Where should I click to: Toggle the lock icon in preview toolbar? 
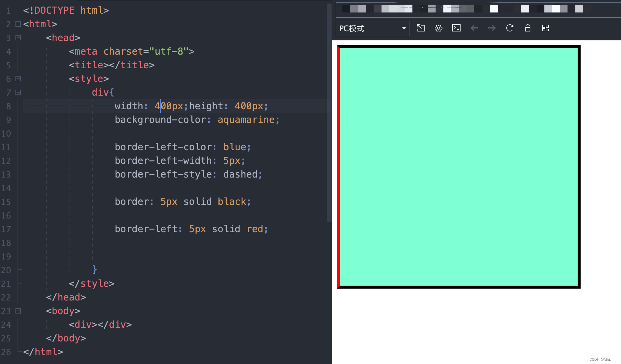pos(528,28)
